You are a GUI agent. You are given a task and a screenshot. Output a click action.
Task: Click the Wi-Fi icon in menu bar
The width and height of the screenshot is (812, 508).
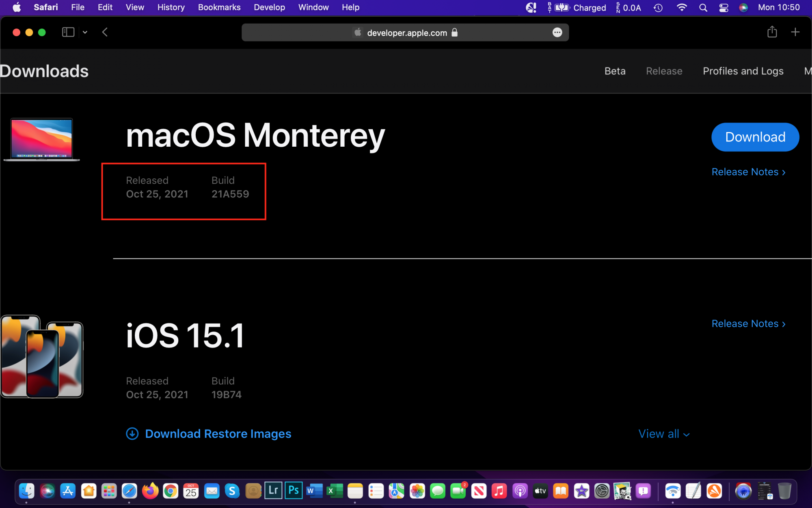pos(682,7)
